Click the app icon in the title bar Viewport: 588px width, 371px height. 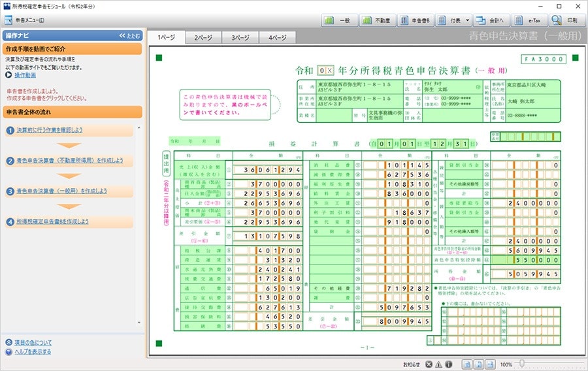(x=7, y=6)
